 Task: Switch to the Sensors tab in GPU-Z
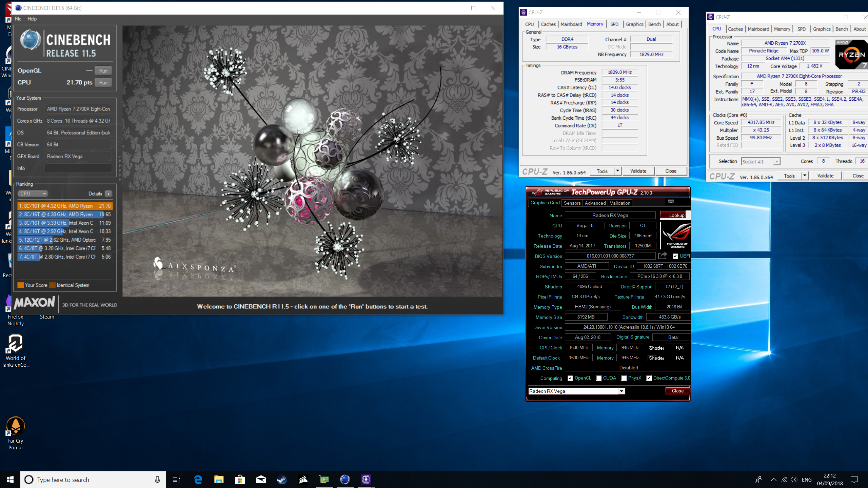[572, 203]
